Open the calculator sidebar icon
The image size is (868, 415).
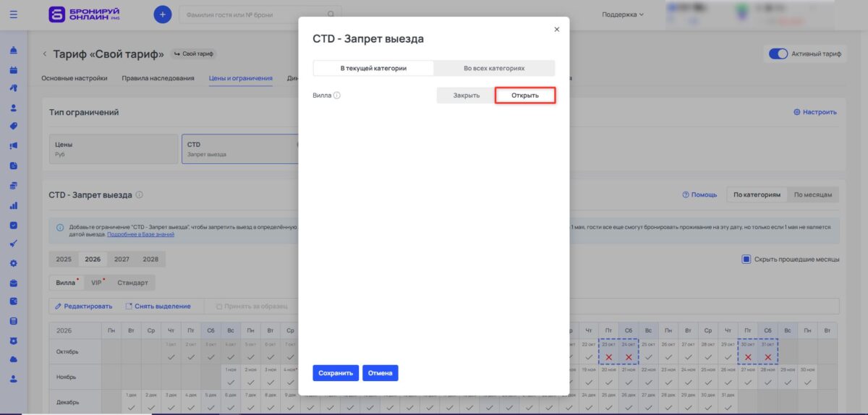click(14, 321)
